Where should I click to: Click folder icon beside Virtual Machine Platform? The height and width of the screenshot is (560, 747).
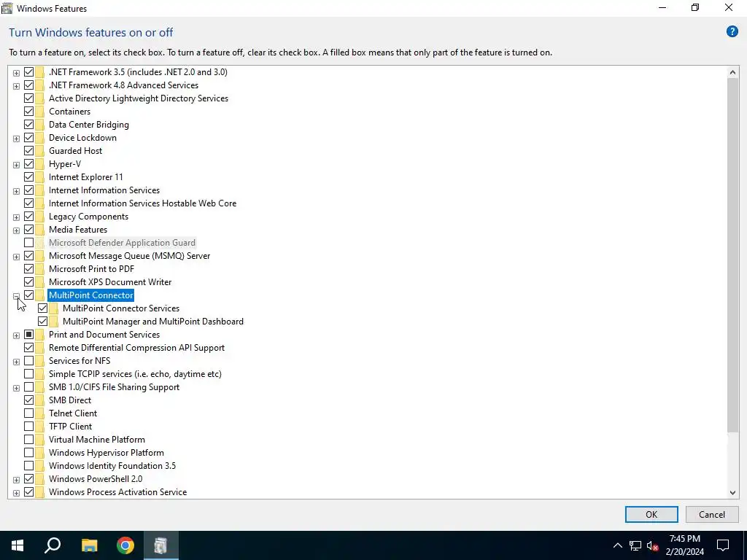point(39,440)
